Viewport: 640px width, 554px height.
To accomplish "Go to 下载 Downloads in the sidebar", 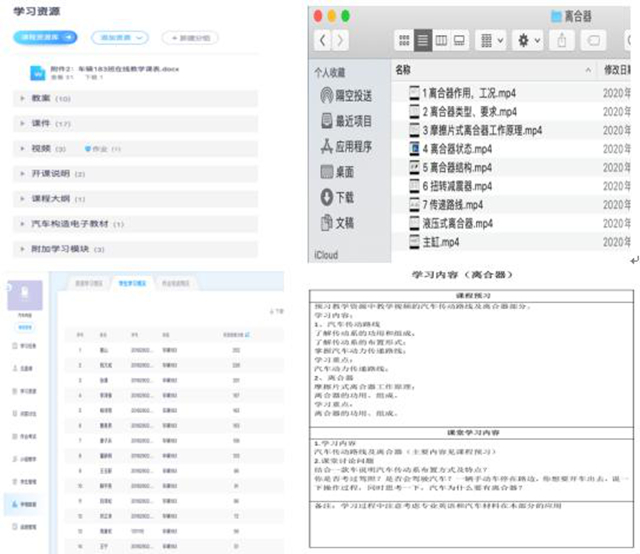I will click(343, 197).
